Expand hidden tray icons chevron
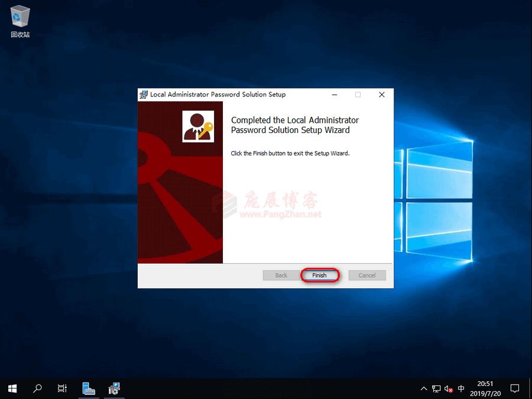Viewport: 532px width, 399px height. [424, 388]
